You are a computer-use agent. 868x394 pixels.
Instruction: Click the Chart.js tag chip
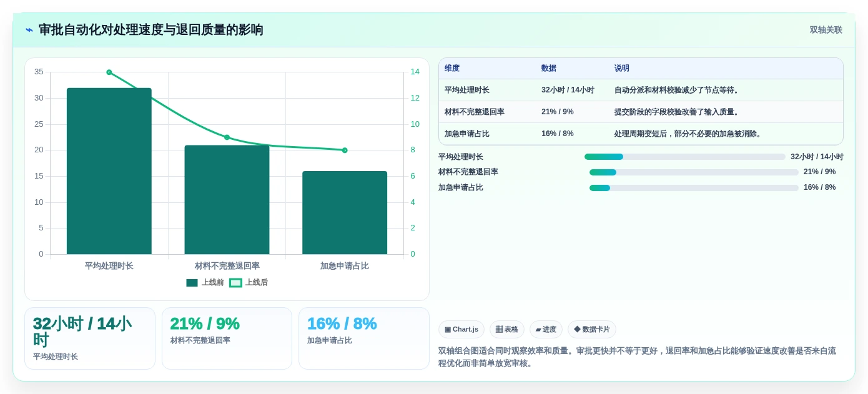(461, 330)
